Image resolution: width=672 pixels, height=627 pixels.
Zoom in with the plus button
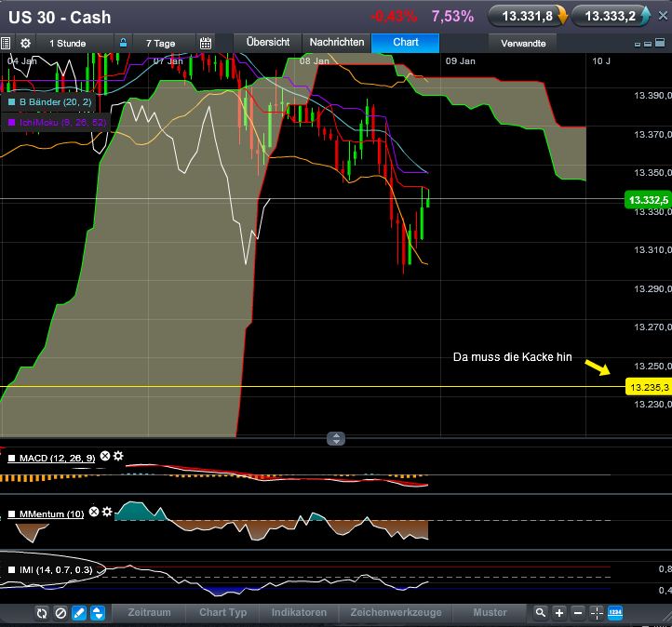559,613
